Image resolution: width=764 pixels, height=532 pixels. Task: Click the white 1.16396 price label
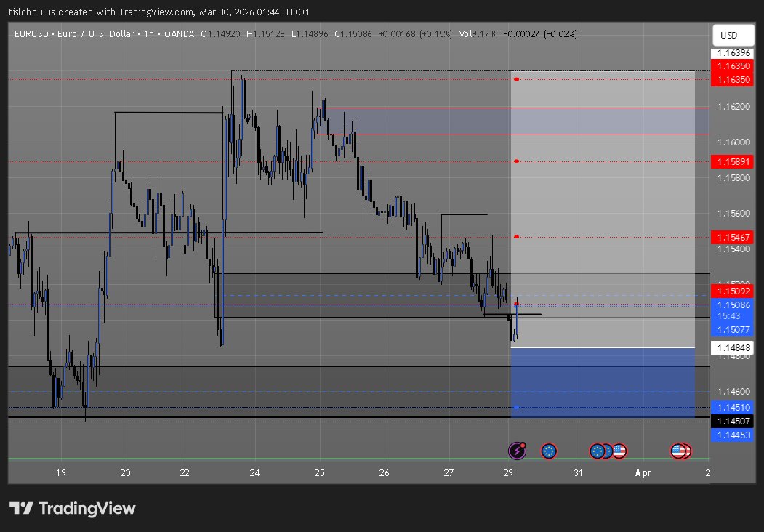[x=733, y=53]
